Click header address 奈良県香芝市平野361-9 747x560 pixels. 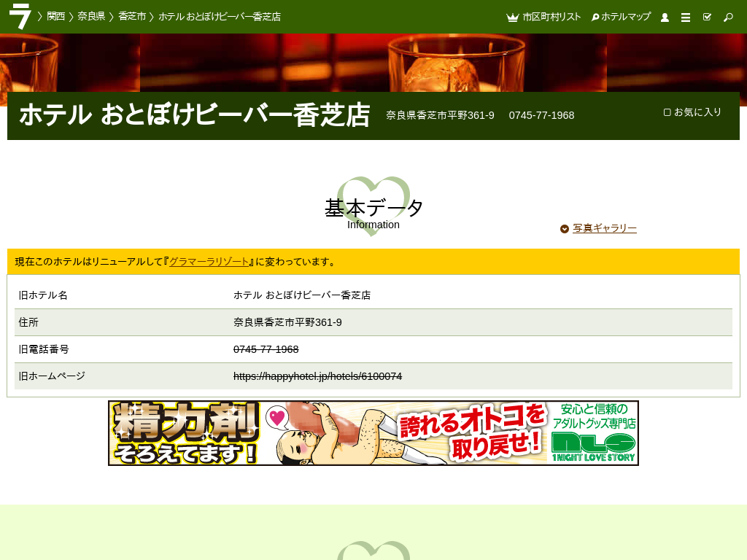tap(440, 115)
